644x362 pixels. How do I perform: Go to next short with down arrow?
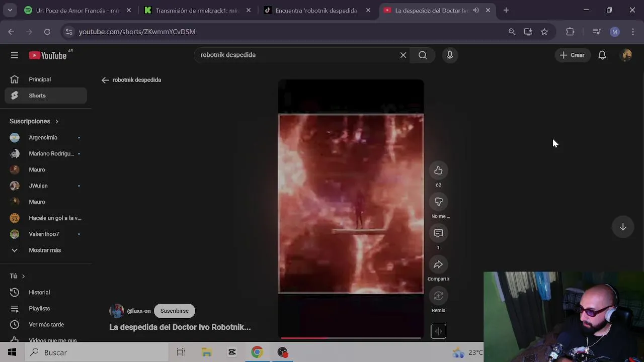(623, 227)
